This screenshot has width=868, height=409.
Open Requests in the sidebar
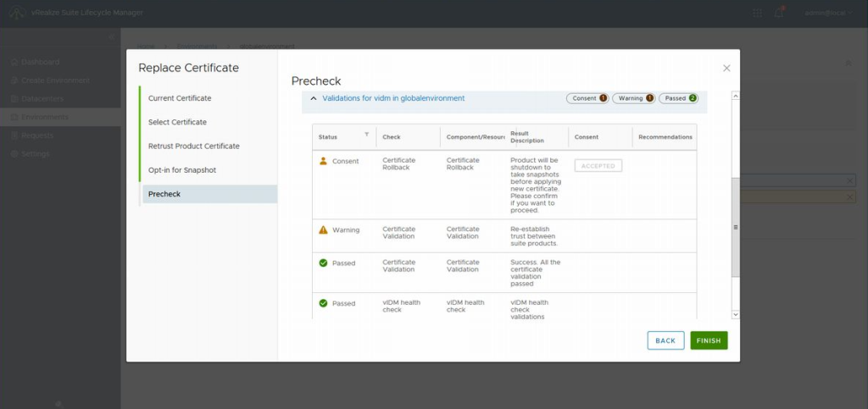coord(37,135)
